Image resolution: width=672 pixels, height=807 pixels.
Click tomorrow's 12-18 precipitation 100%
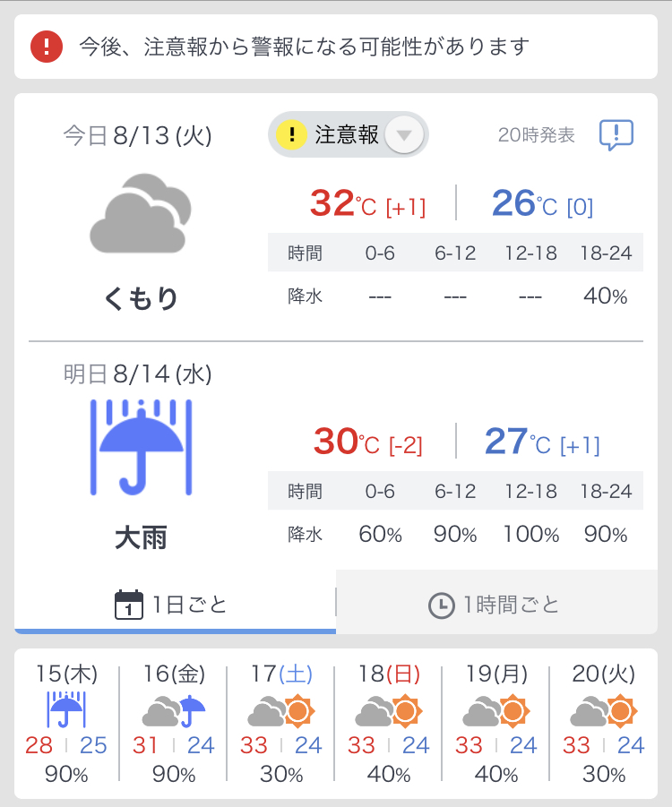coord(531,534)
